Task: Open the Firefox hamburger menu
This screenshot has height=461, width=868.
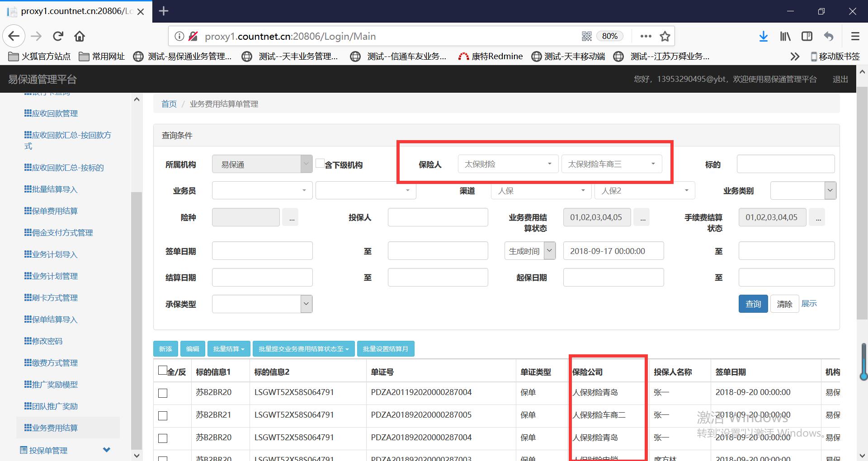Action: [855, 36]
